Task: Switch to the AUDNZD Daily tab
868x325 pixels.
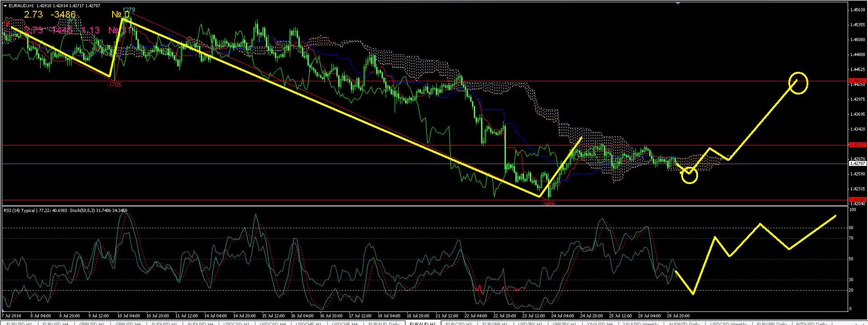Action: (x=684, y=323)
